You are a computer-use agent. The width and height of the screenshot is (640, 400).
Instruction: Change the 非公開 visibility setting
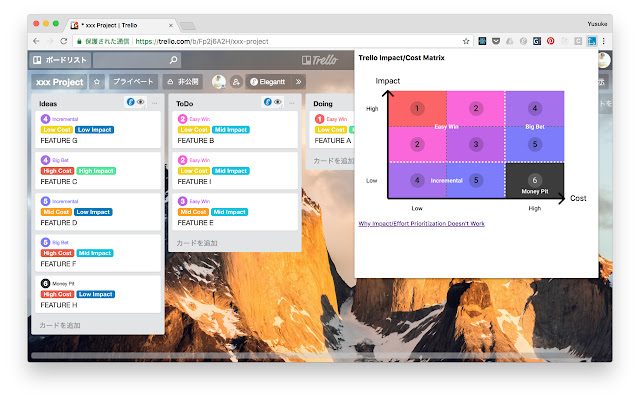pos(183,82)
